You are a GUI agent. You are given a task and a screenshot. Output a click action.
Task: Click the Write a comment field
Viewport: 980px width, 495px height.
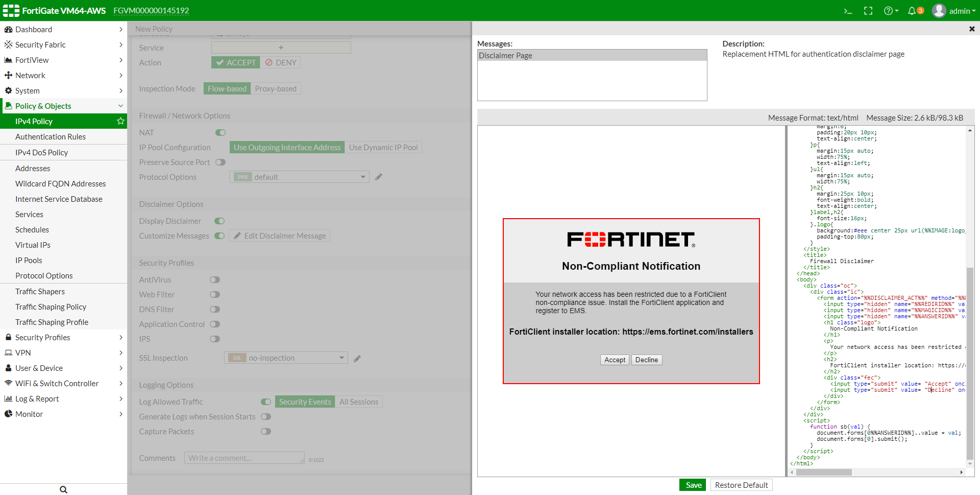click(244, 458)
